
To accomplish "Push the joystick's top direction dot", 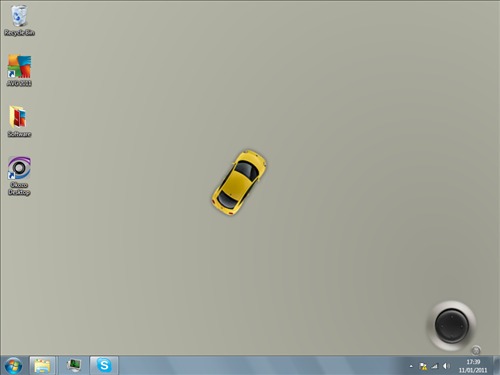I will tap(452, 317).
